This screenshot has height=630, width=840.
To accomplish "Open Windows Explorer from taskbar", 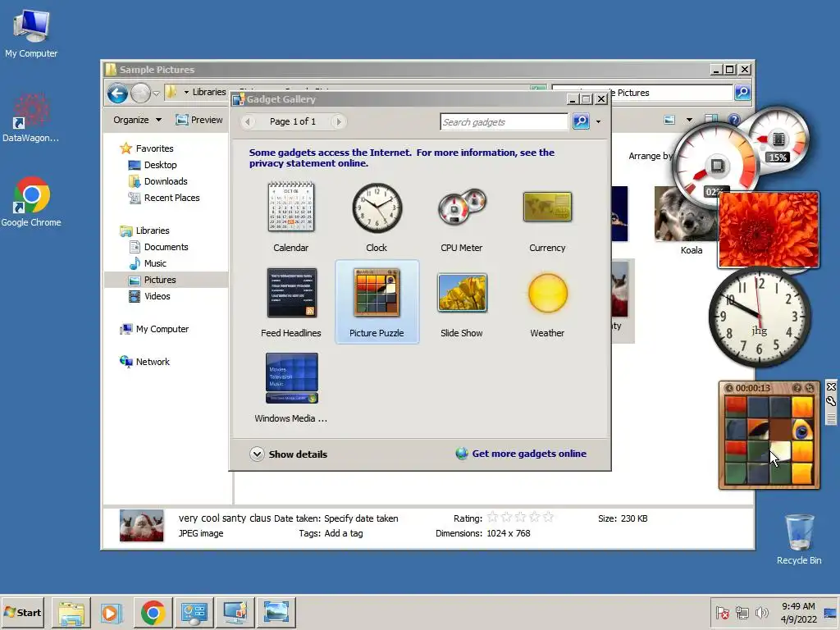I will point(71,612).
